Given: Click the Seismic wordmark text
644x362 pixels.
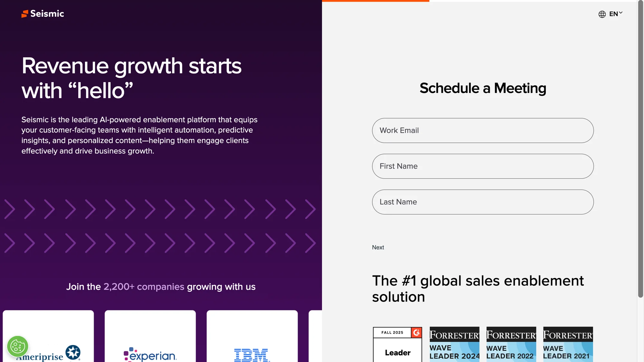Looking at the screenshot, I should point(47,14).
